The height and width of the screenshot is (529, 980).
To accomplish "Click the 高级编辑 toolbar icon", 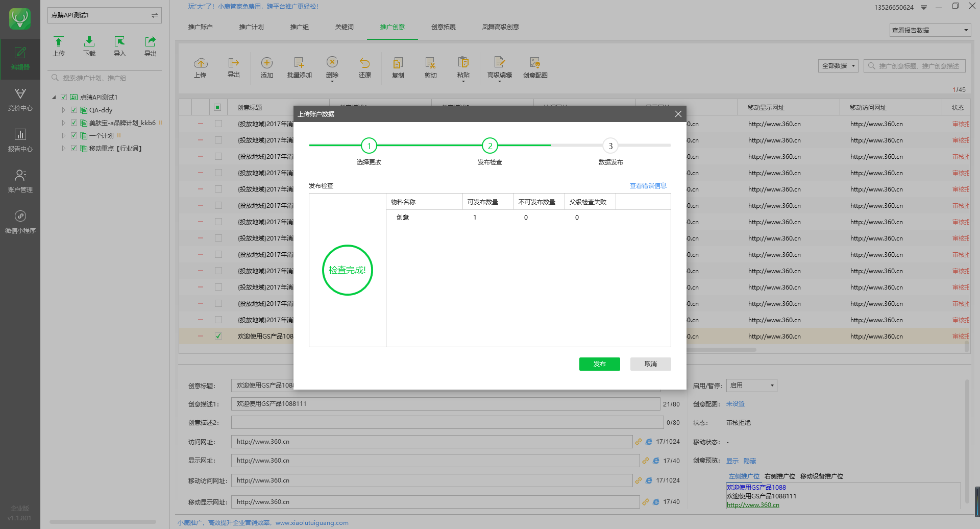I will point(499,67).
